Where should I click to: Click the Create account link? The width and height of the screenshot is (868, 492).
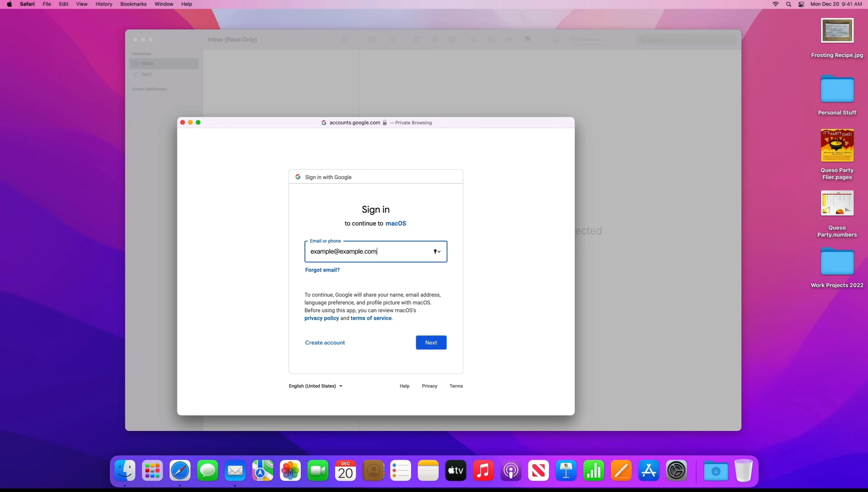click(325, 343)
